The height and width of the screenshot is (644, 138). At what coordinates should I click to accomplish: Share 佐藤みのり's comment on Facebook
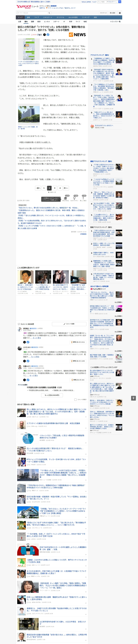pyautogui.click(x=28, y=380)
